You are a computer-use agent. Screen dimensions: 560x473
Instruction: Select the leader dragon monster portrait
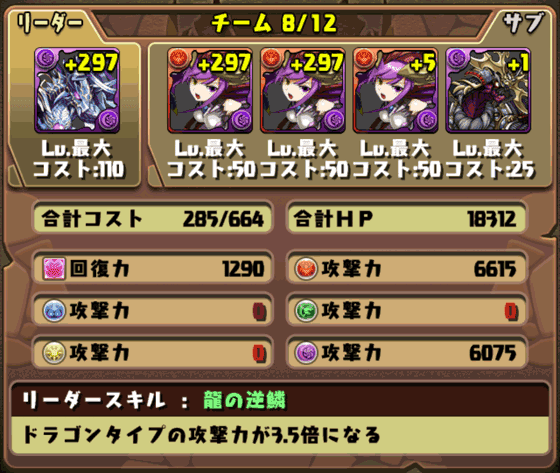point(77,90)
